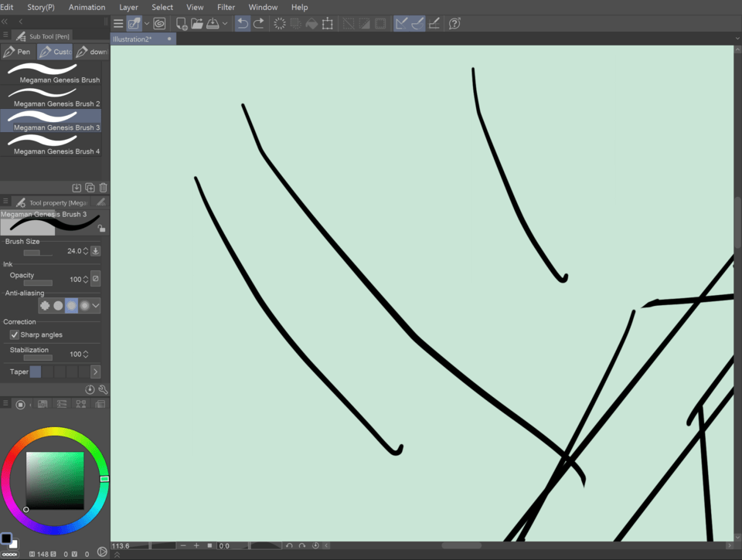Expand the Taper options arrow
The height and width of the screenshot is (560, 742).
(96, 372)
